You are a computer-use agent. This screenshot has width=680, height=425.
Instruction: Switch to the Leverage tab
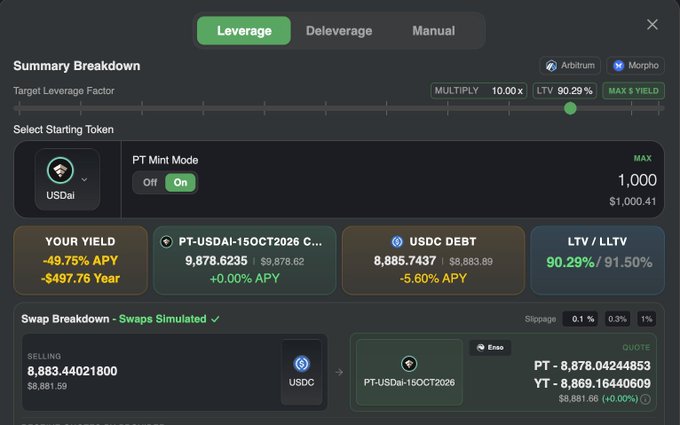244,31
